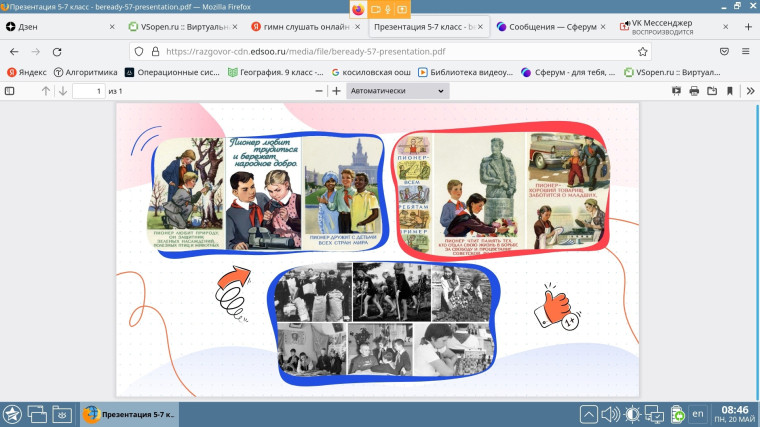
Task: Expand hidden system tray icons
Action: point(588,414)
